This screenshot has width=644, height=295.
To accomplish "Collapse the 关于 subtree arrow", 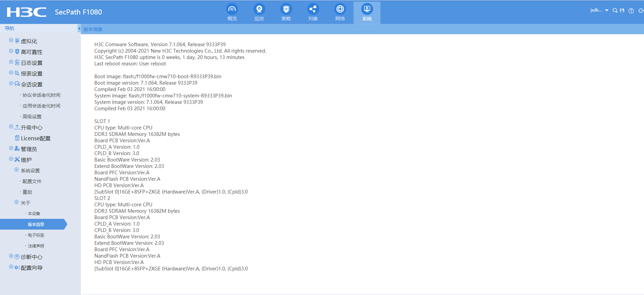I will [17, 202].
